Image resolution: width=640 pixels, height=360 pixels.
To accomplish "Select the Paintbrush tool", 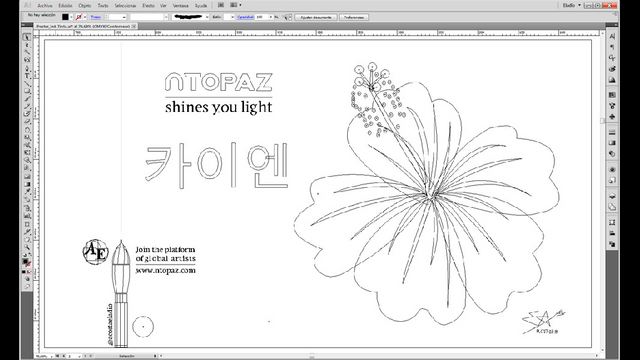I will coord(27,99).
